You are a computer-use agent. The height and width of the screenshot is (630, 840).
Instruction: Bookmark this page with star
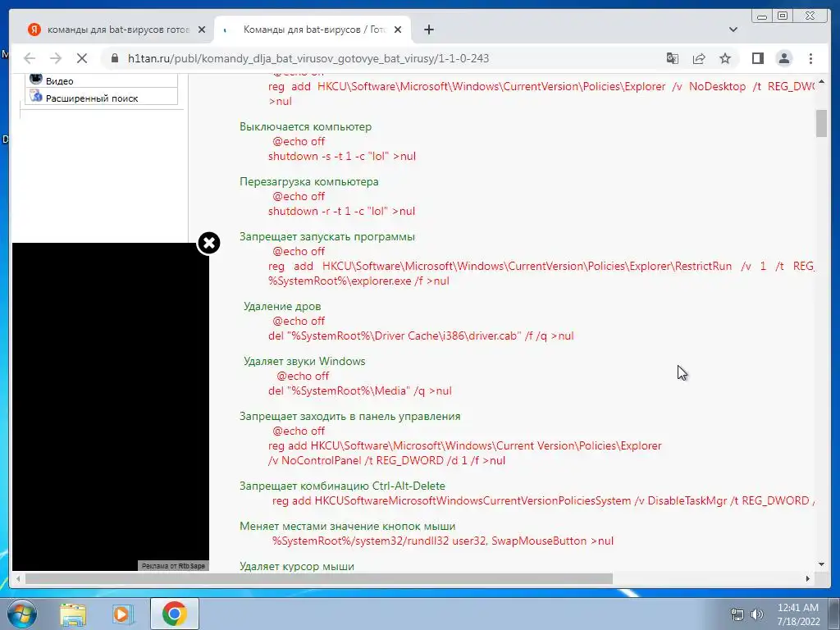pyautogui.click(x=725, y=58)
